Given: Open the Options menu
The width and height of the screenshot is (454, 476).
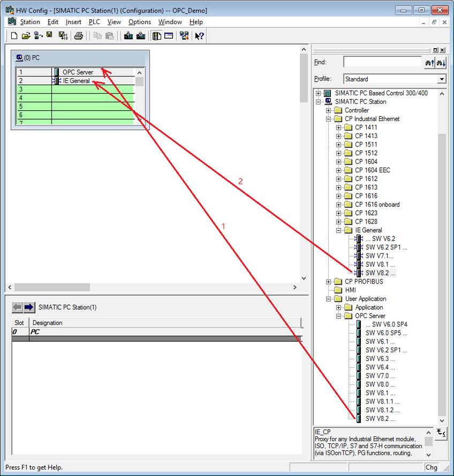Looking at the screenshot, I should 140,22.
